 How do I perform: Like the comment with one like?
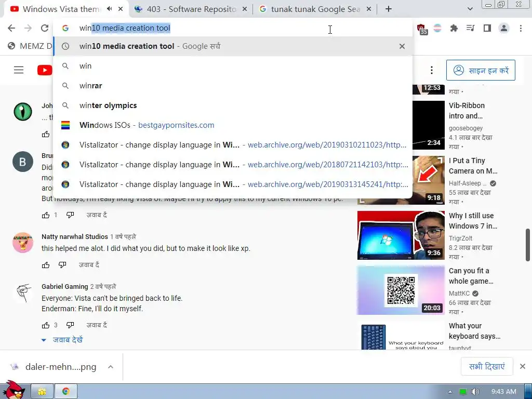coord(46,215)
